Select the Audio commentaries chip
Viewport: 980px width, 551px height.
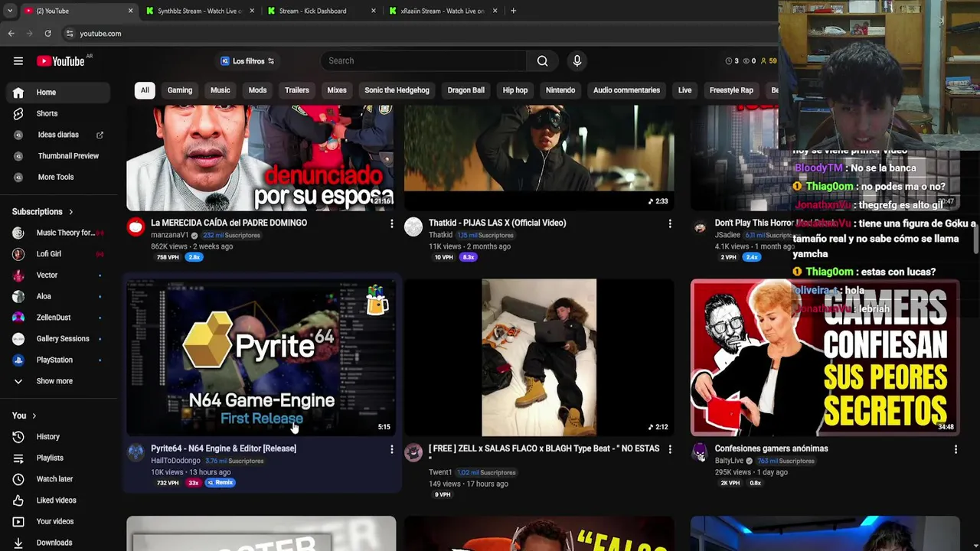(626, 90)
